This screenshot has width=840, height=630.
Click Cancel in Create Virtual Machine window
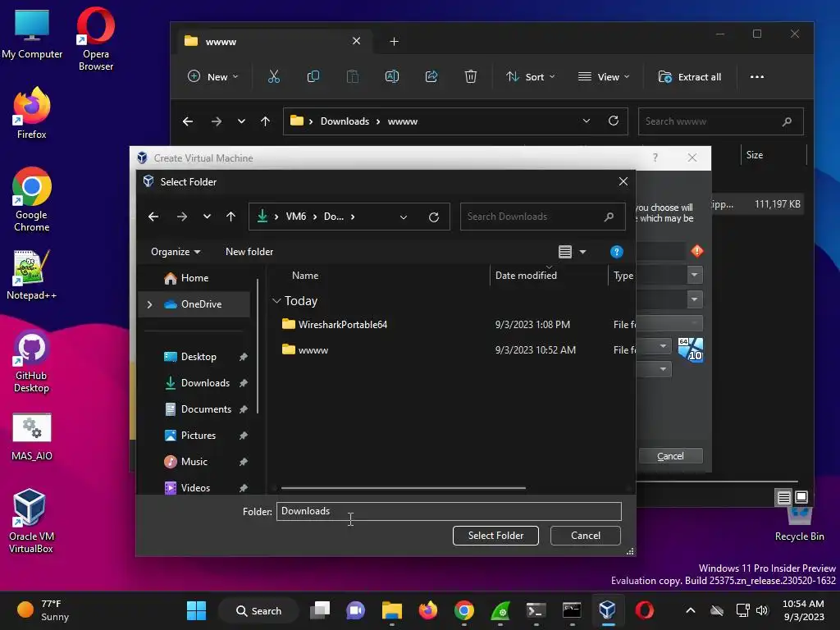point(670,456)
